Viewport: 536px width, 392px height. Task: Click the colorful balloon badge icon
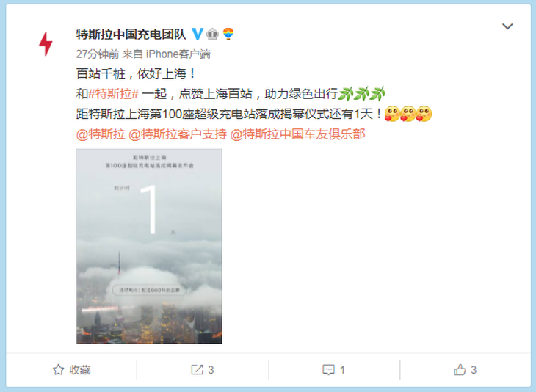point(228,35)
